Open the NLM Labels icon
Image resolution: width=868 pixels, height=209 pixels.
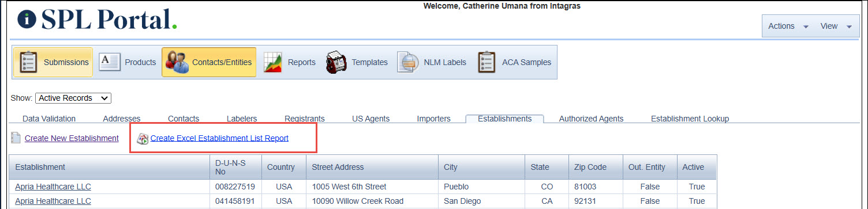point(407,62)
